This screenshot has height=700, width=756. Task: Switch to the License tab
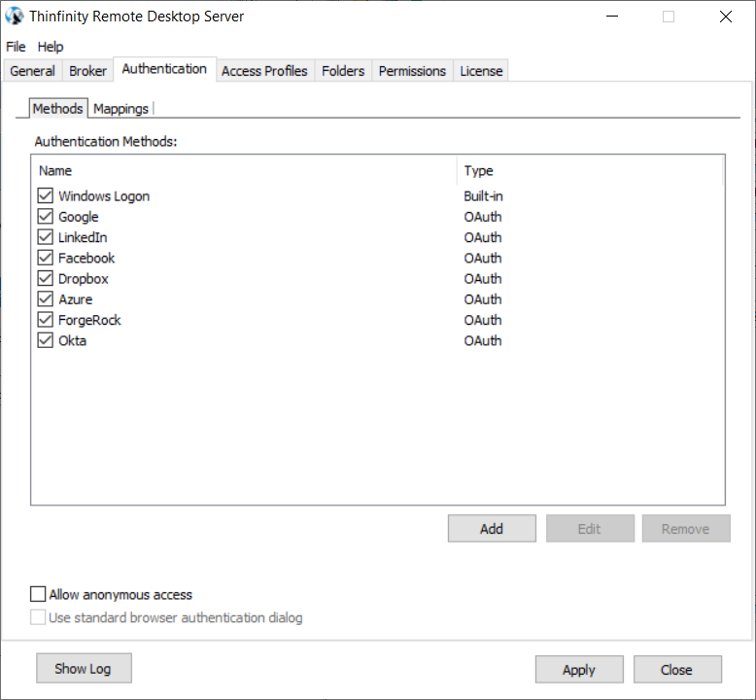(481, 71)
